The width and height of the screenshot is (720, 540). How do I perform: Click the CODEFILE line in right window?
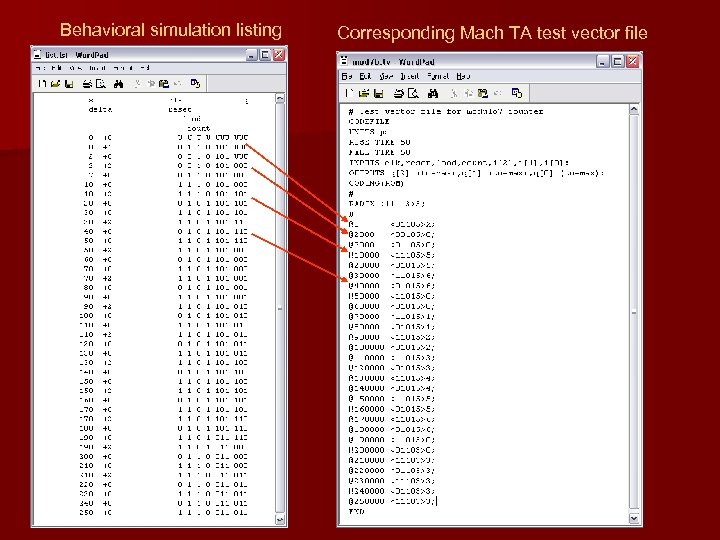click(369, 122)
